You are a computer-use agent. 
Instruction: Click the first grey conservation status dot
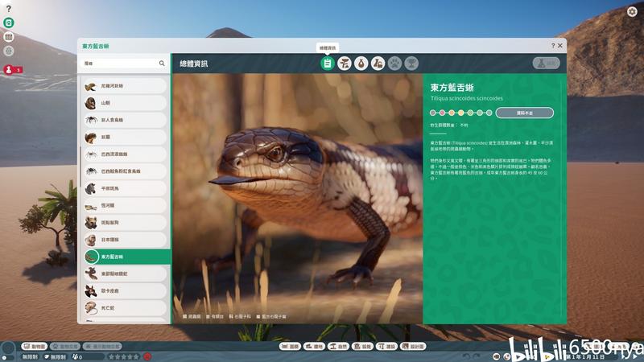(432, 113)
